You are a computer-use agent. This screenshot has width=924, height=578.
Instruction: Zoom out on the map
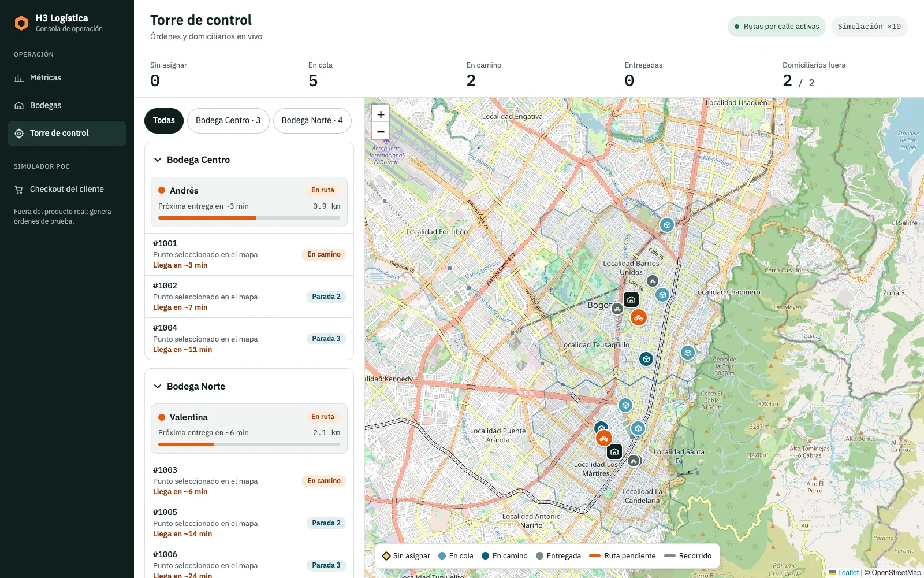tap(381, 131)
